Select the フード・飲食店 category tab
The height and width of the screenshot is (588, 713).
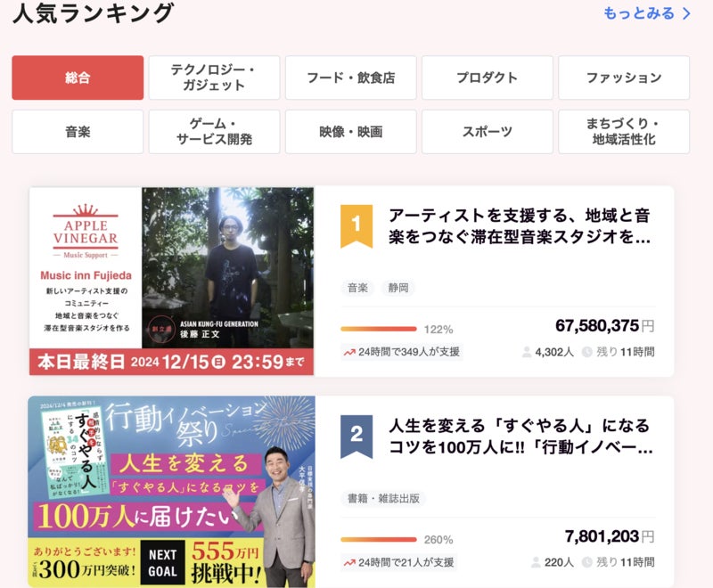point(350,78)
